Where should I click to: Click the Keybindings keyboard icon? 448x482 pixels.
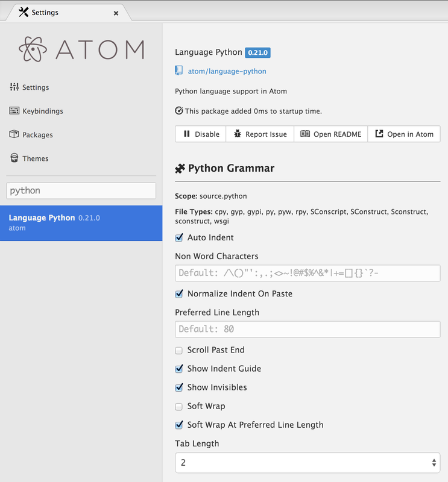[14, 111]
